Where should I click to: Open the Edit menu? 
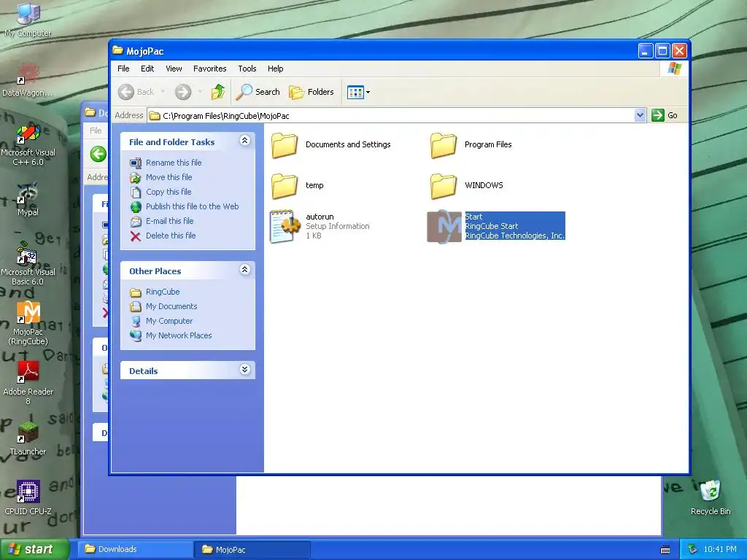coord(147,69)
